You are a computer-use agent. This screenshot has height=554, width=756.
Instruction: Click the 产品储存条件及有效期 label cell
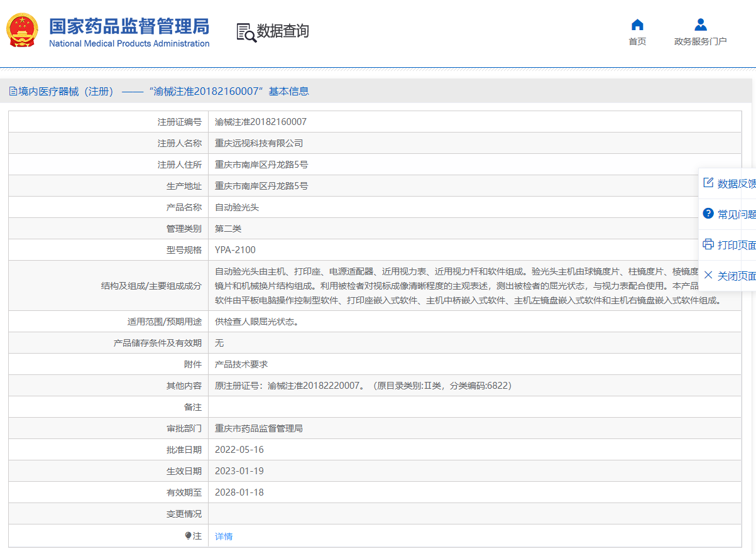coord(109,343)
